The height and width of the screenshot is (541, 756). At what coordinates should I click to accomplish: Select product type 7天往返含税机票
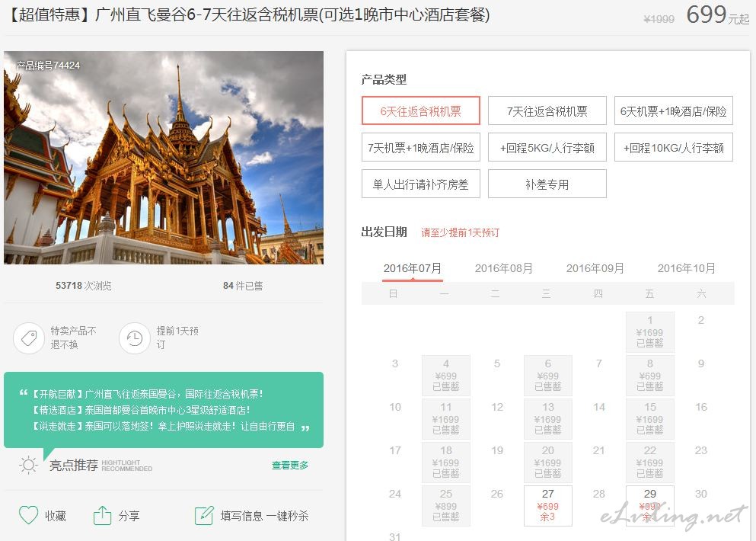click(x=547, y=111)
